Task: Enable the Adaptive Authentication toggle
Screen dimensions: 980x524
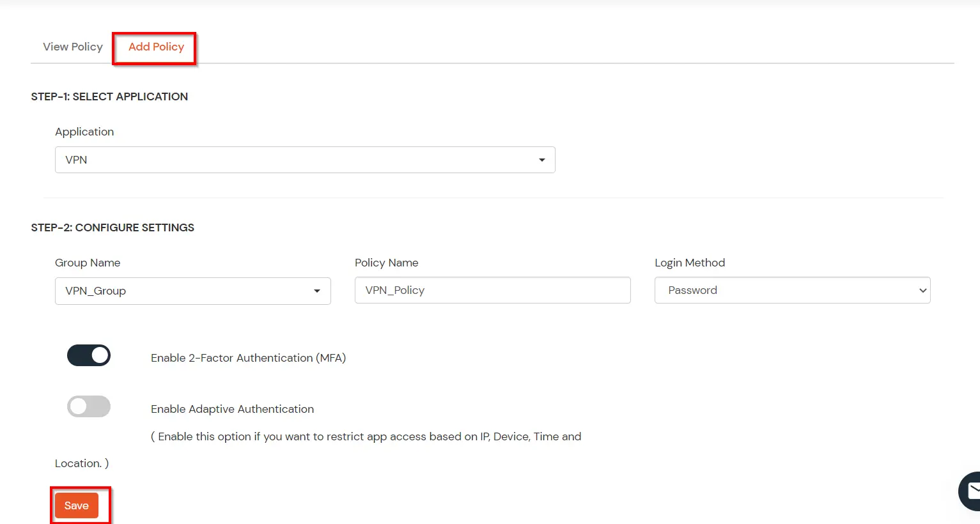Action: coord(89,406)
